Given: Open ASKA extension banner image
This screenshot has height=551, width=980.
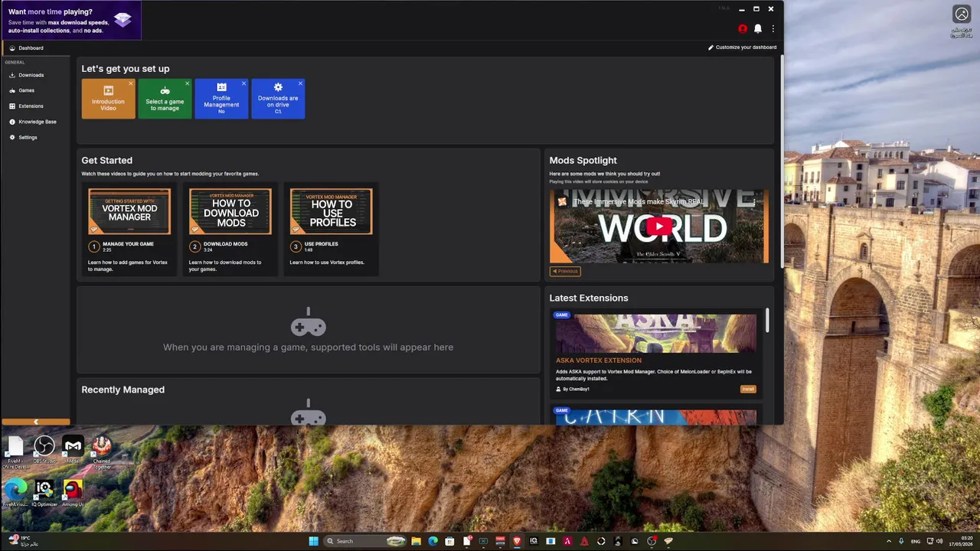Looking at the screenshot, I should pyautogui.click(x=655, y=333).
